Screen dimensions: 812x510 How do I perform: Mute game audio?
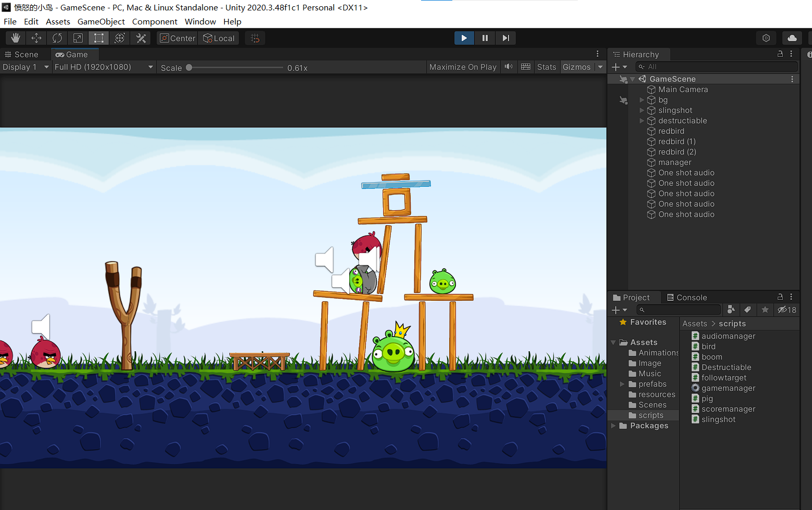(509, 67)
